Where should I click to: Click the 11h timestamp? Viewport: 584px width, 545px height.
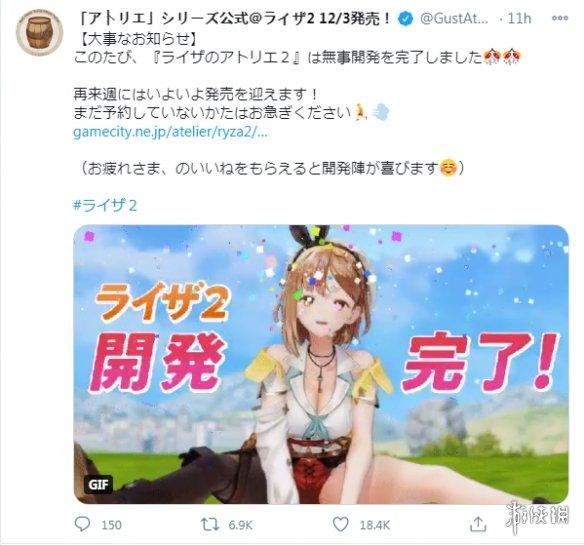[520, 18]
